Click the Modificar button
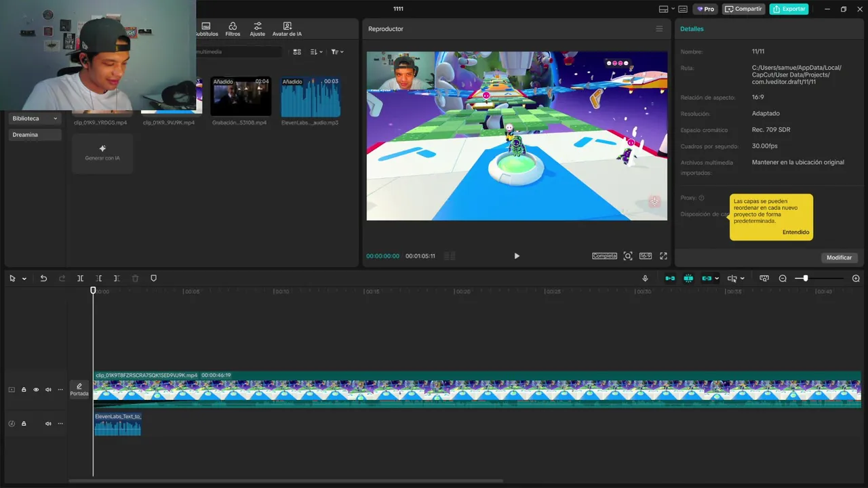 839,258
